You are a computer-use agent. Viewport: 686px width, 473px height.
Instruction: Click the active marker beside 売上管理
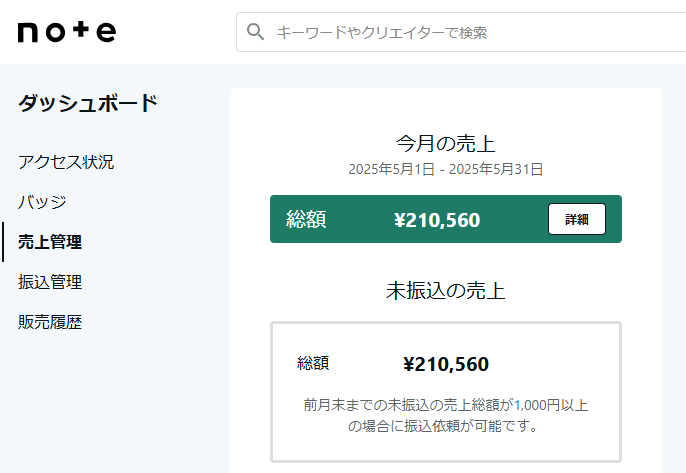coord(3,242)
